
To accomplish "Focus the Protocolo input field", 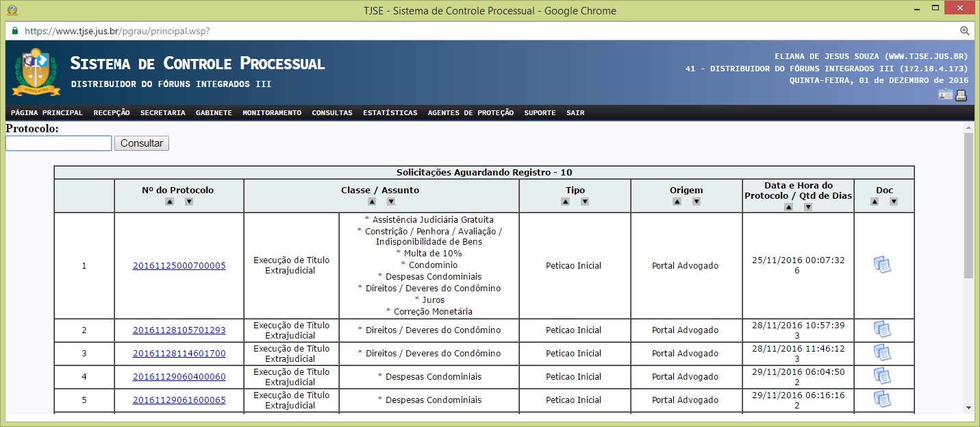I will pyautogui.click(x=58, y=143).
